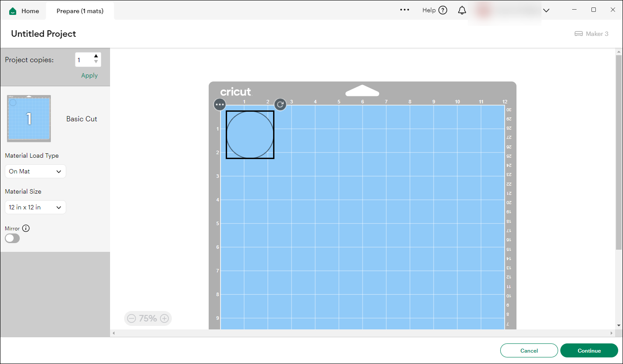Image resolution: width=623 pixels, height=364 pixels.
Task: Open the Material Load Type dropdown
Action: (x=36, y=171)
